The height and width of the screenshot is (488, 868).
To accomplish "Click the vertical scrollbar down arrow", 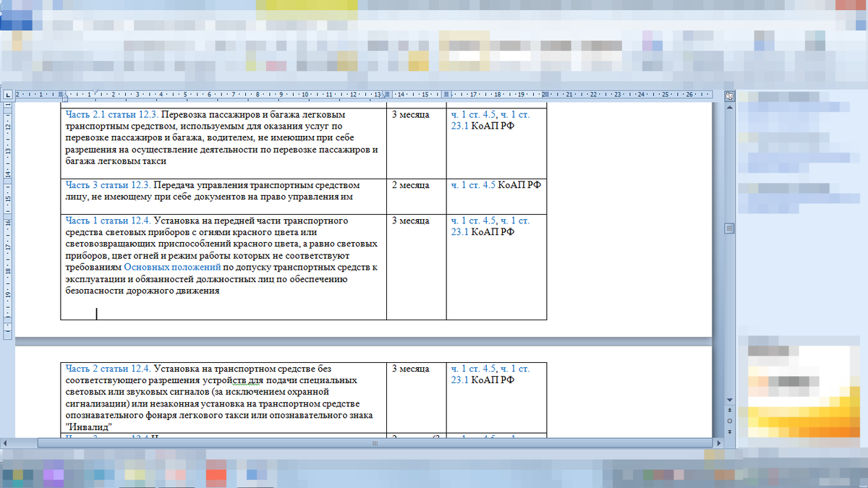I will 729,399.
